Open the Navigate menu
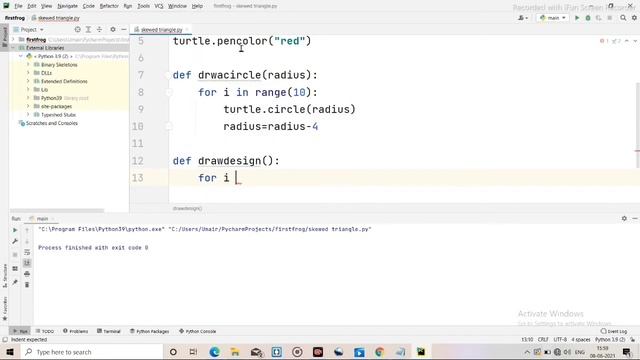 (67, 6)
